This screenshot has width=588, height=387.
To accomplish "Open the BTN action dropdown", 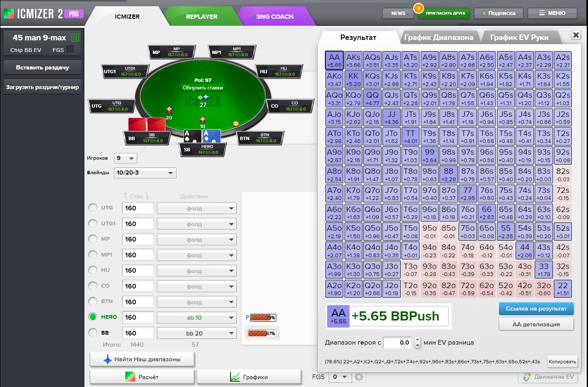I will [x=197, y=302].
